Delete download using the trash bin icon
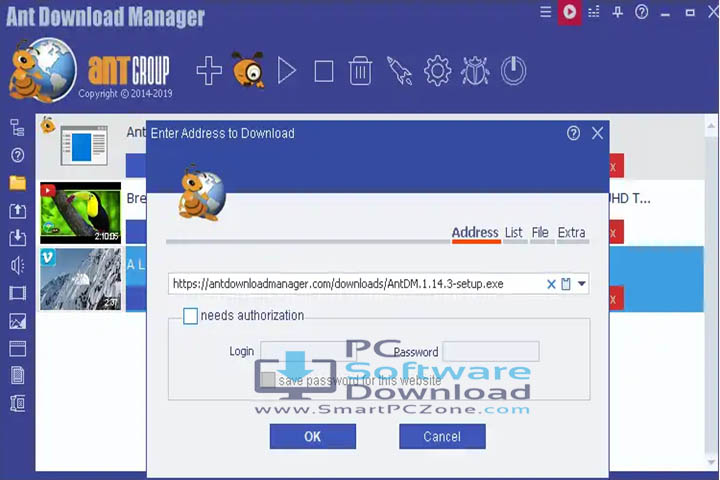This screenshot has width=720, height=480. [360, 71]
